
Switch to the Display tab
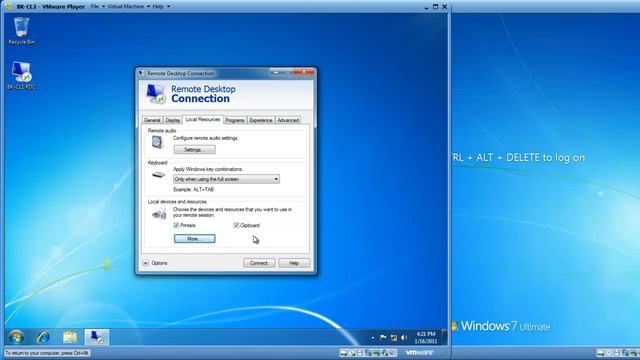click(173, 120)
